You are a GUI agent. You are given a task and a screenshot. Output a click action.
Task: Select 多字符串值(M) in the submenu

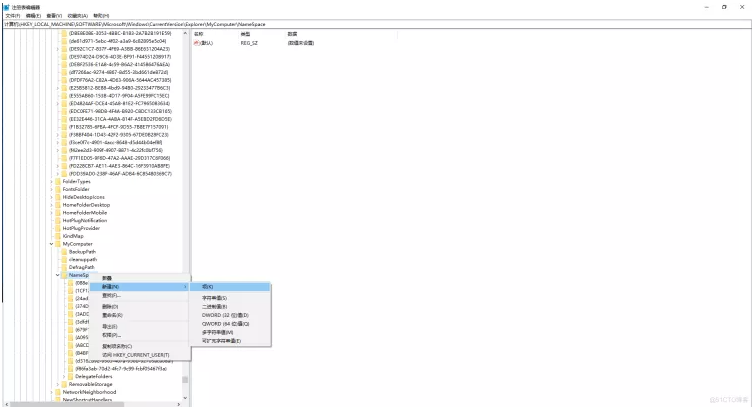(x=230, y=332)
